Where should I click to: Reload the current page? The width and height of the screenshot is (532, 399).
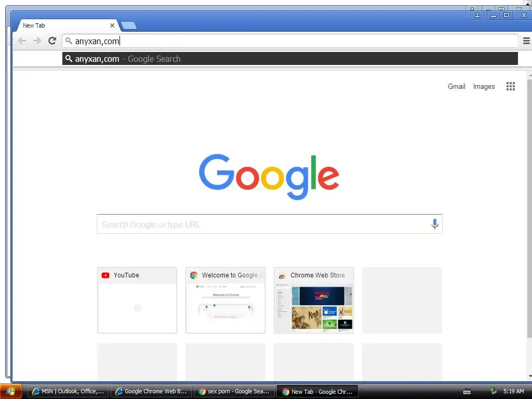tap(52, 41)
